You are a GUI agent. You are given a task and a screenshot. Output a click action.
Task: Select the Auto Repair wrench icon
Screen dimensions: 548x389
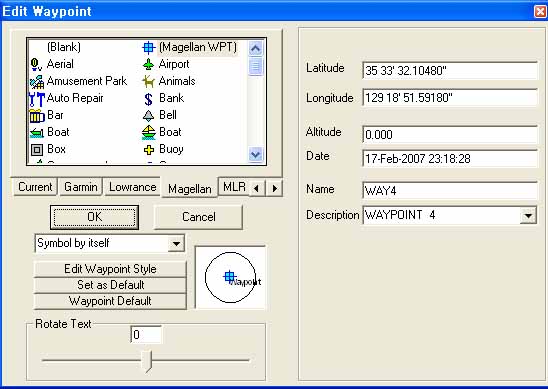(37, 99)
